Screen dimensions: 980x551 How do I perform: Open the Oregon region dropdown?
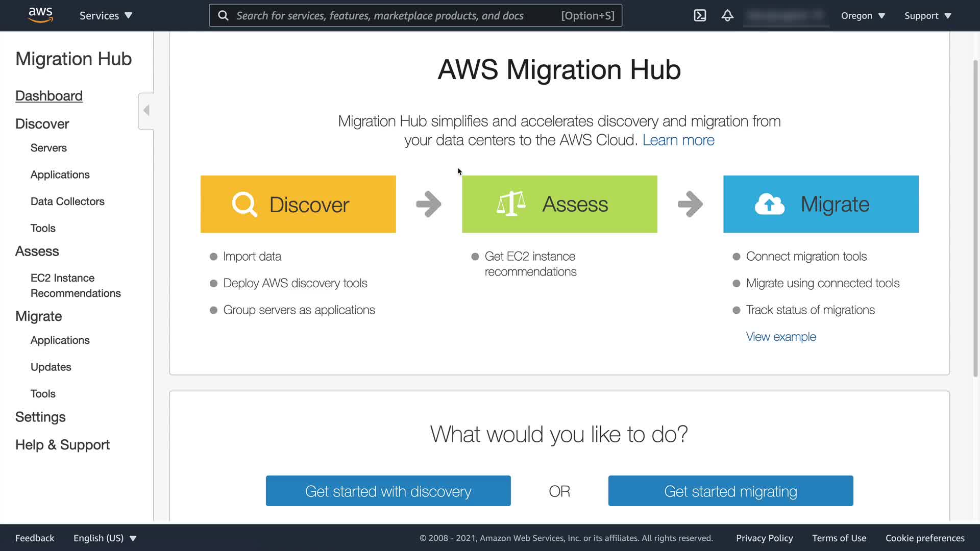pyautogui.click(x=863, y=15)
